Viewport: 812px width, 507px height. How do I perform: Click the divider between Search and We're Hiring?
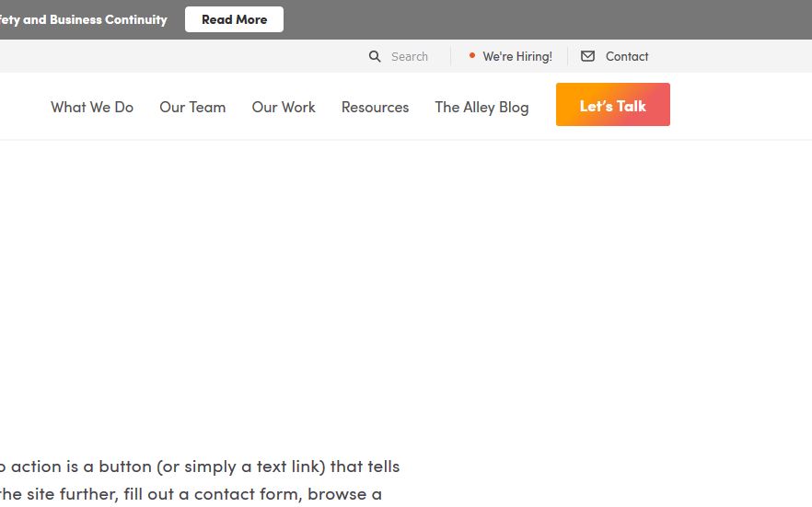tap(450, 56)
